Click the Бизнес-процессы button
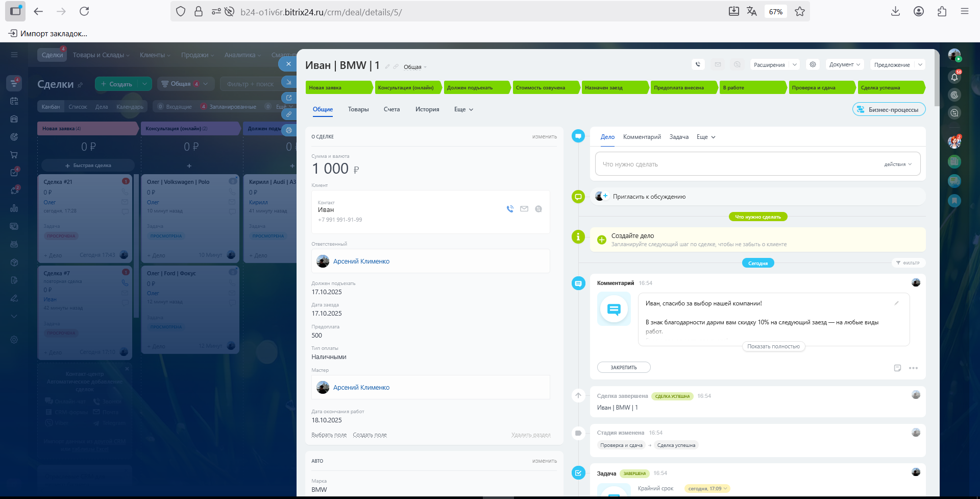The image size is (980, 499). 889,109
